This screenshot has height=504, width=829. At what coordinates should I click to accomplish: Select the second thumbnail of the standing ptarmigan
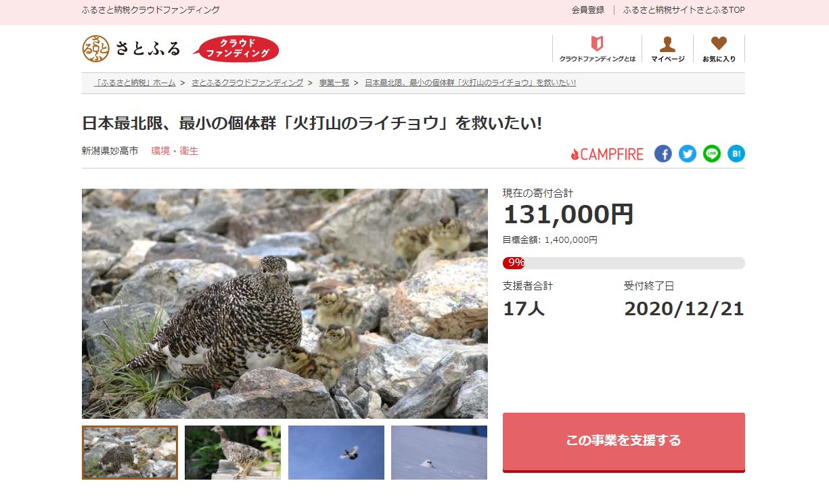tap(233, 453)
